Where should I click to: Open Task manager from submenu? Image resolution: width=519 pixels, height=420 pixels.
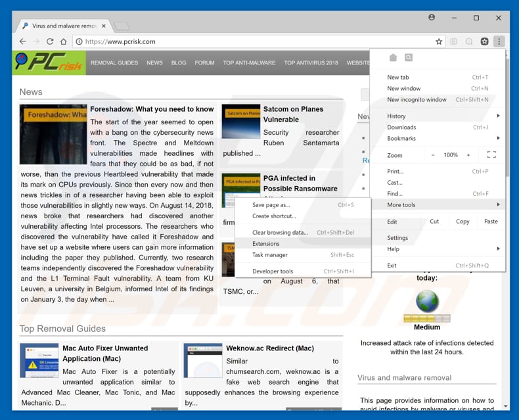coord(303,255)
